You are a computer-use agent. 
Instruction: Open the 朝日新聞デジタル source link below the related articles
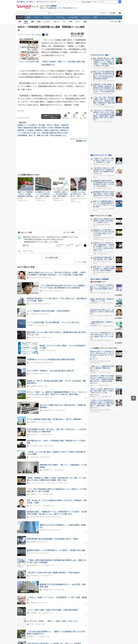coord(81,141)
